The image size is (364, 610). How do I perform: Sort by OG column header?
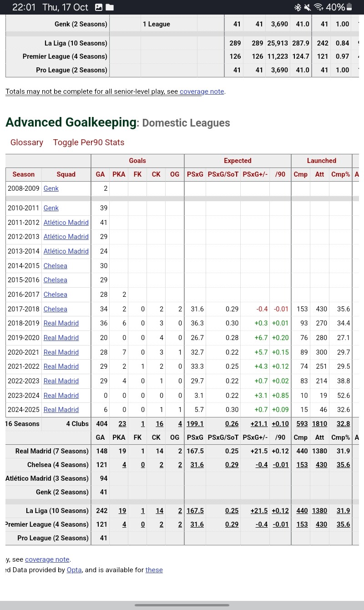pyautogui.click(x=175, y=174)
